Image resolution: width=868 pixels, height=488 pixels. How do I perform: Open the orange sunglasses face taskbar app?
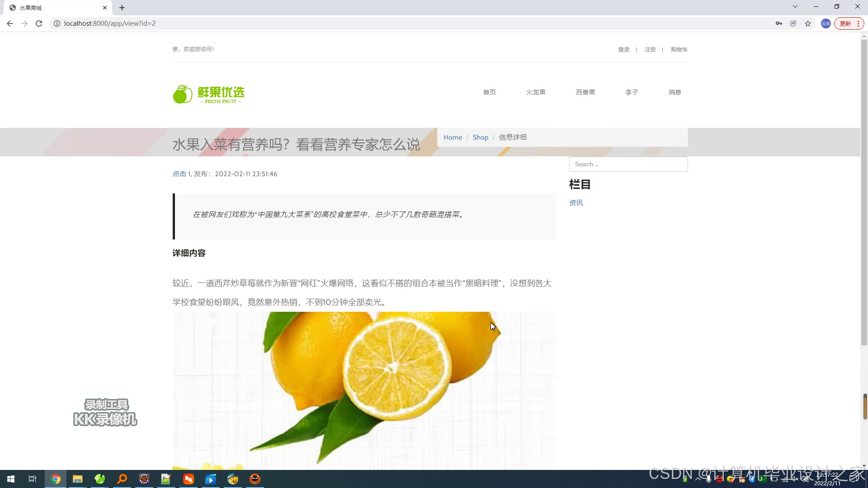(255, 479)
